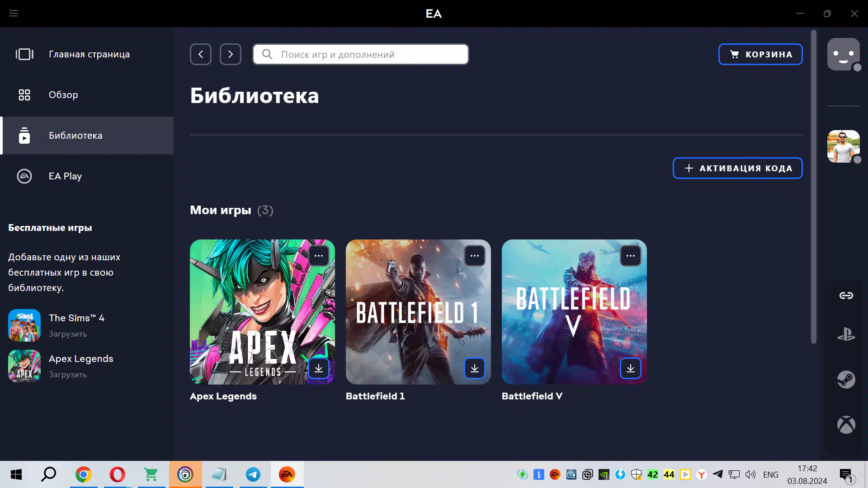This screenshot has width=868, height=488.
Task: Open Ubisoft Connect in the taskbar
Action: tap(185, 474)
